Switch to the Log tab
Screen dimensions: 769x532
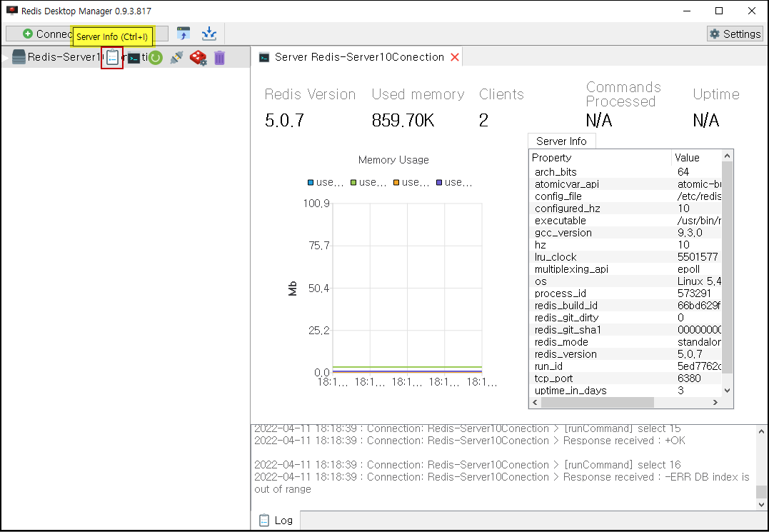coord(276,521)
